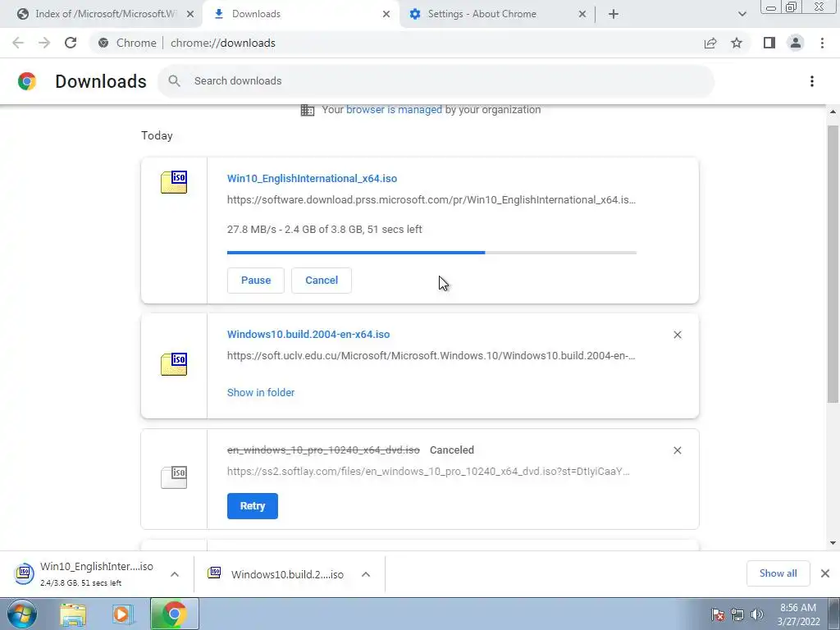Open the Windows Start button
The width and height of the screenshot is (840, 630).
(x=22, y=614)
